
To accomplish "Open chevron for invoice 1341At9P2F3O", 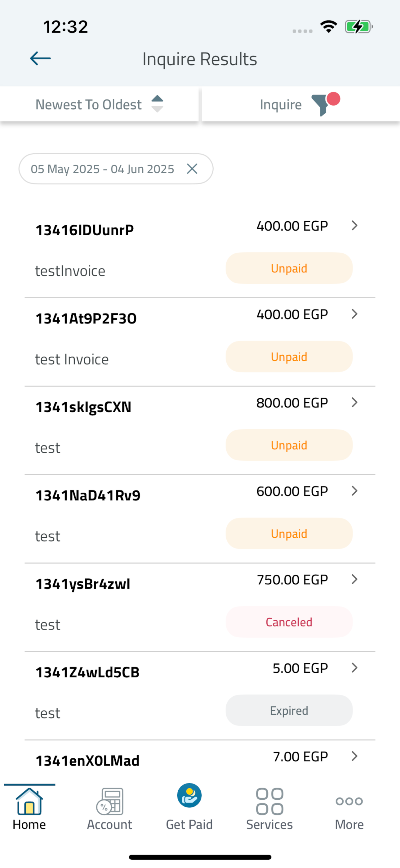I will (x=354, y=314).
